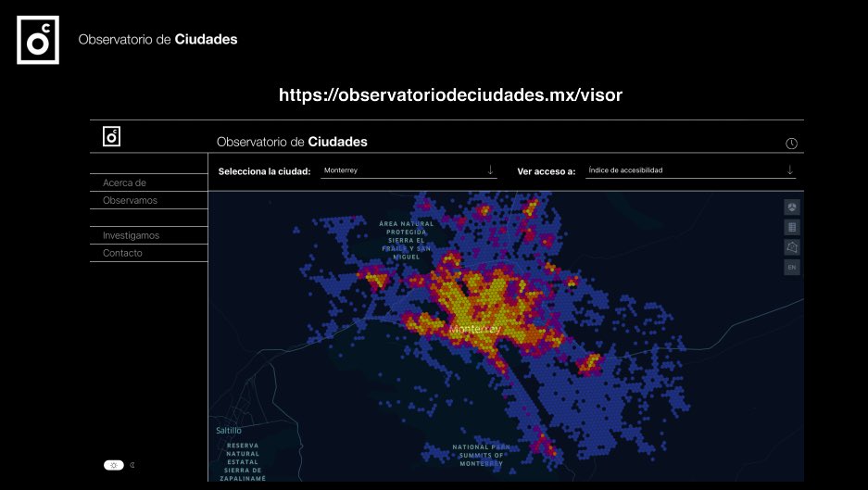Switch language with the EN button

[x=792, y=268]
